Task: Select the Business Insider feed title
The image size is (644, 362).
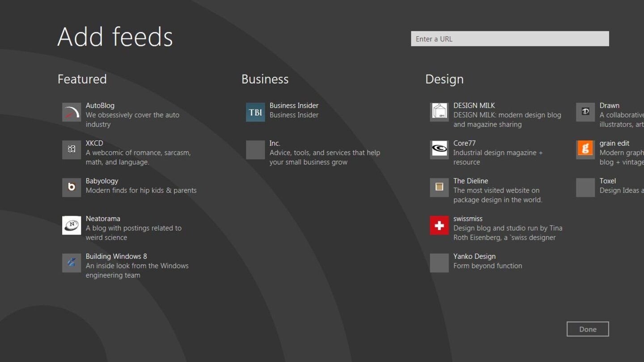Action: click(294, 105)
